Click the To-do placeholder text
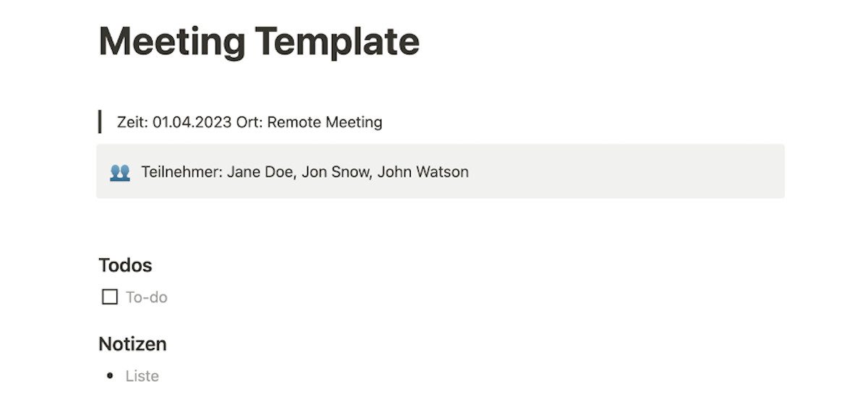Image resolution: width=868 pixels, height=397 pixels. tap(147, 297)
